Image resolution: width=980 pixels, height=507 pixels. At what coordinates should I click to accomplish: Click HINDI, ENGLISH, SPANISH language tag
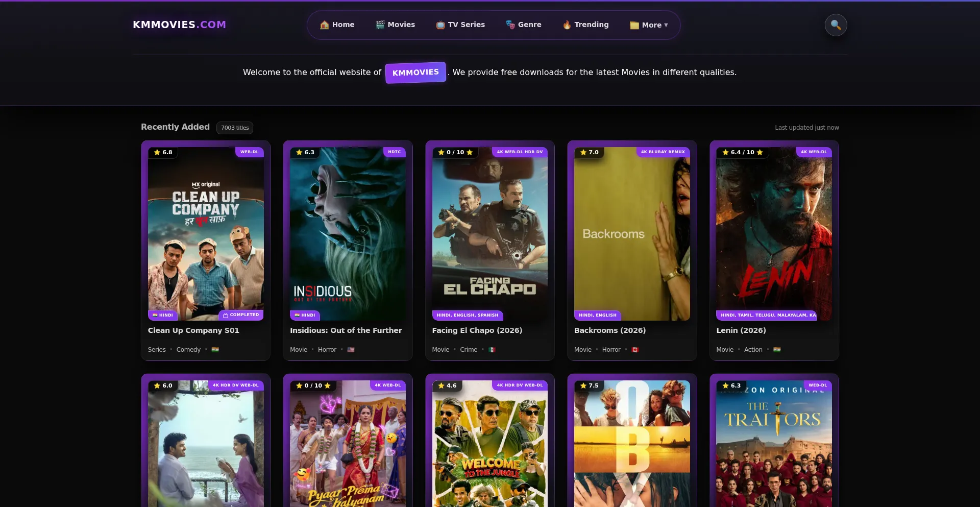pyautogui.click(x=468, y=315)
